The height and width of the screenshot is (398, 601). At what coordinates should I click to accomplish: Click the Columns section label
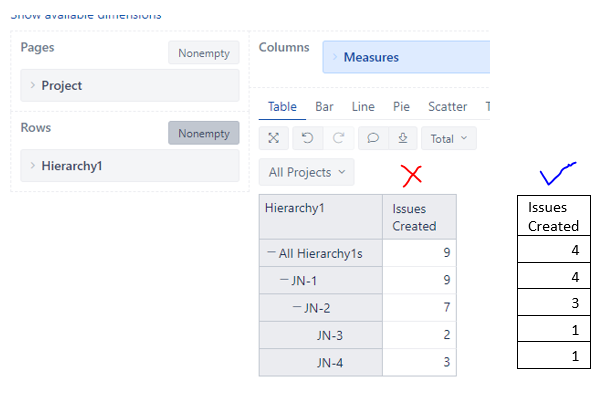coord(284,47)
